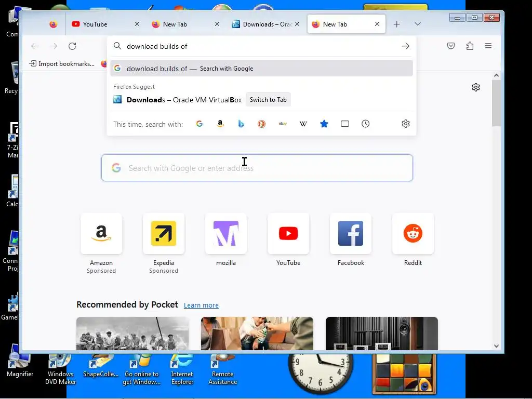The width and height of the screenshot is (532, 399).
Task: Search this time with Bing icon
Action: (x=241, y=124)
